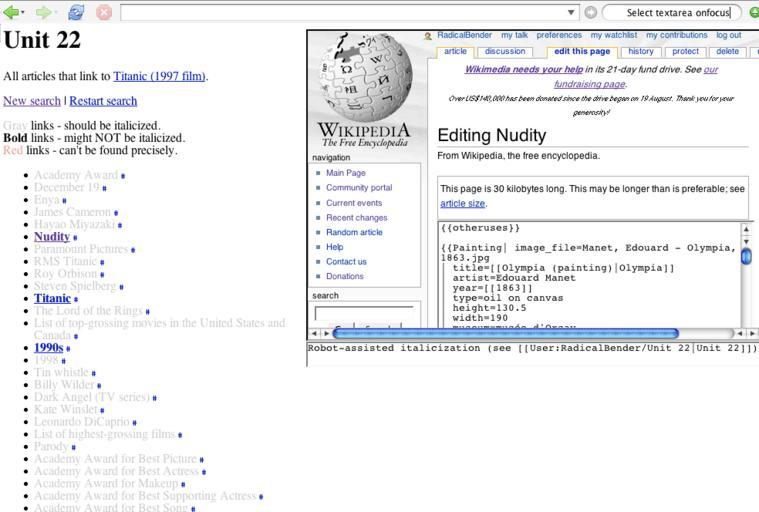Screen dimensions: 759x512
Task: Switch to the discussion tab
Action: click(504, 51)
